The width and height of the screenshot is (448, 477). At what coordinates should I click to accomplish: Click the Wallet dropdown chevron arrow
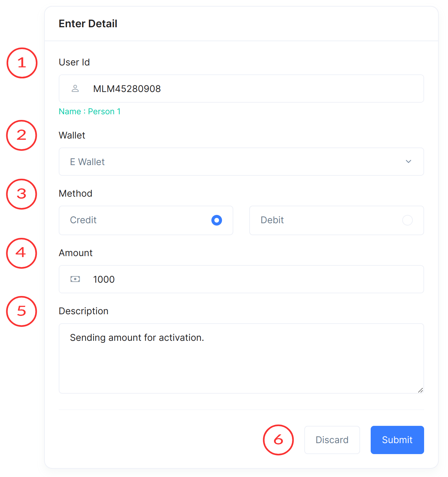pos(408,161)
